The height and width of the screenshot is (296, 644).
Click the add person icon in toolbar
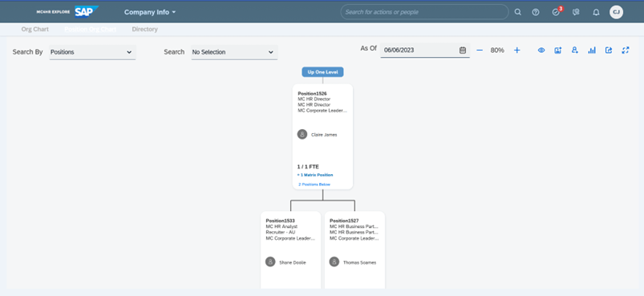click(x=574, y=50)
